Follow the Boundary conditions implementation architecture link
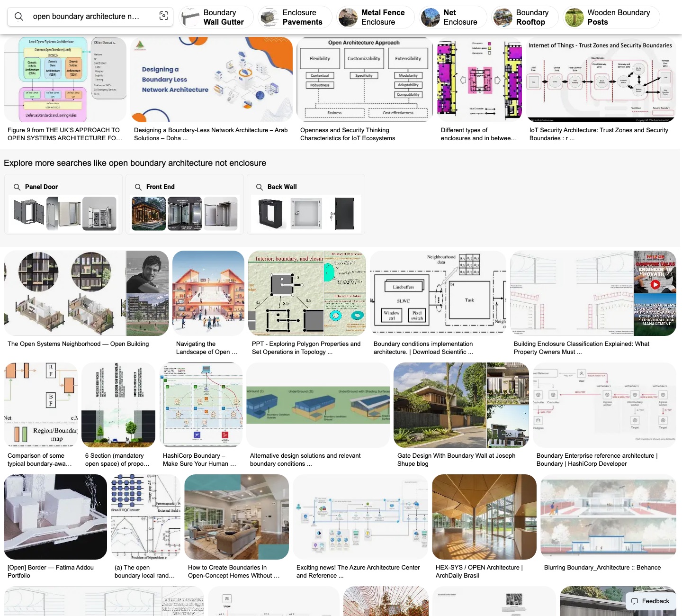682x616 pixels. 423,348
